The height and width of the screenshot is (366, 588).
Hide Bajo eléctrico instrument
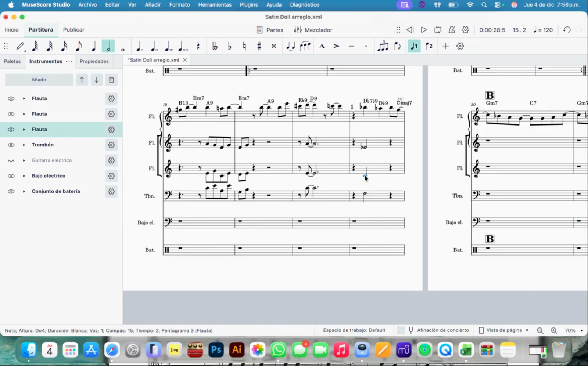pyautogui.click(x=11, y=176)
